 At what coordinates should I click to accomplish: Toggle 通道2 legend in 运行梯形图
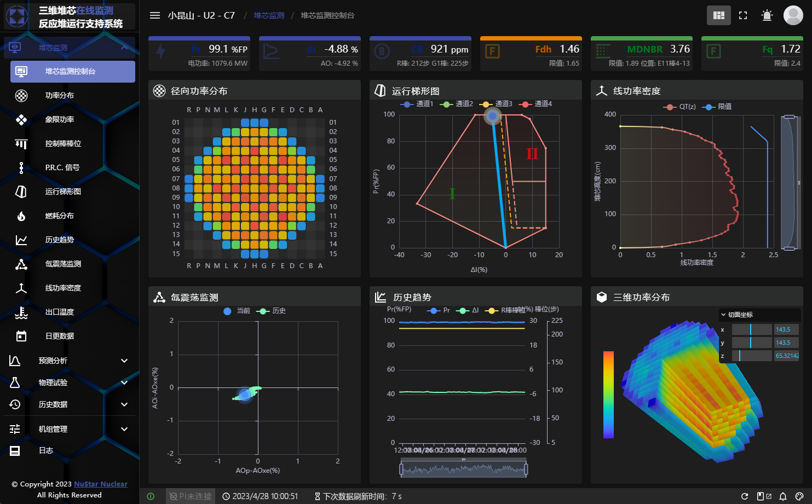pos(456,104)
